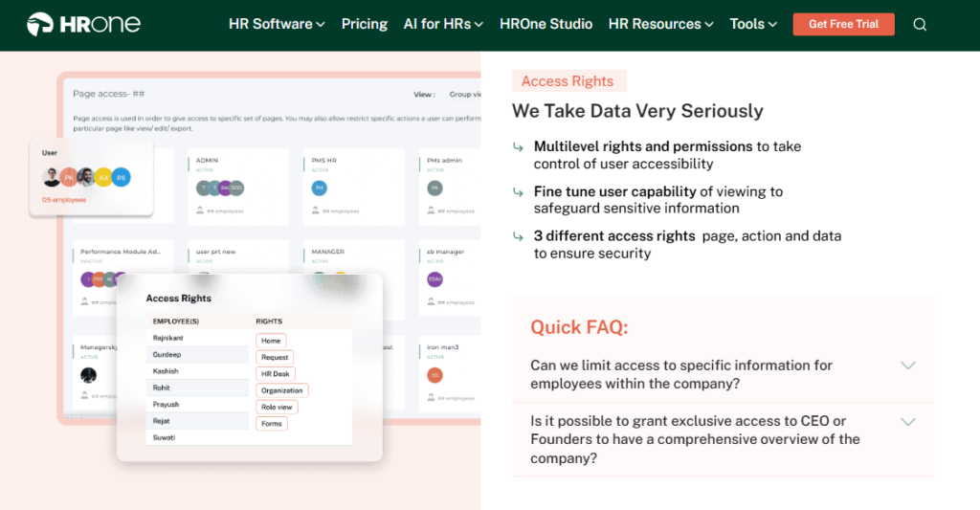Click the Page access heading
The width and height of the screenshot is (980, 510).
pos(109,94)
